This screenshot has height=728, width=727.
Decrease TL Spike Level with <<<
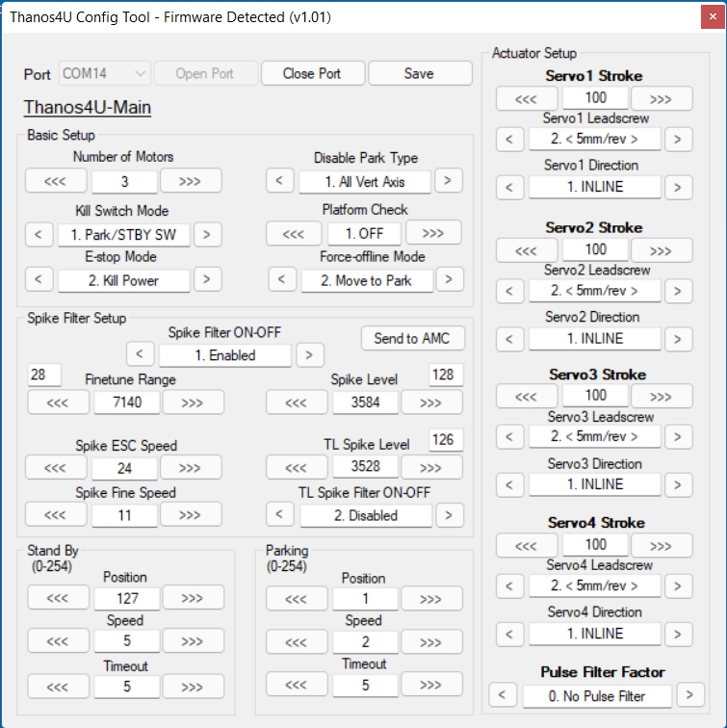click(x=297, y=467)
